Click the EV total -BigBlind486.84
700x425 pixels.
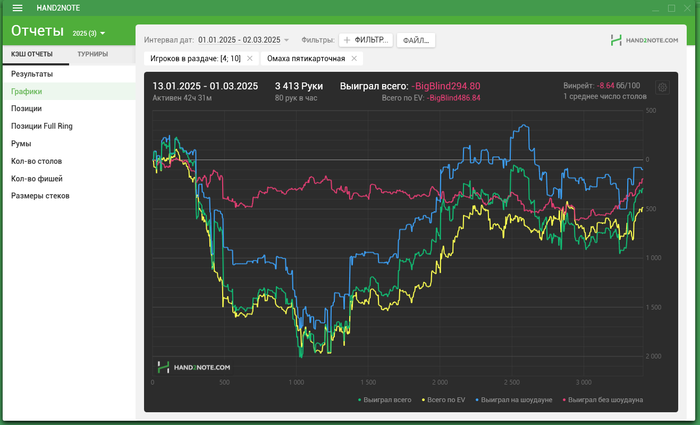click(453, 98)
